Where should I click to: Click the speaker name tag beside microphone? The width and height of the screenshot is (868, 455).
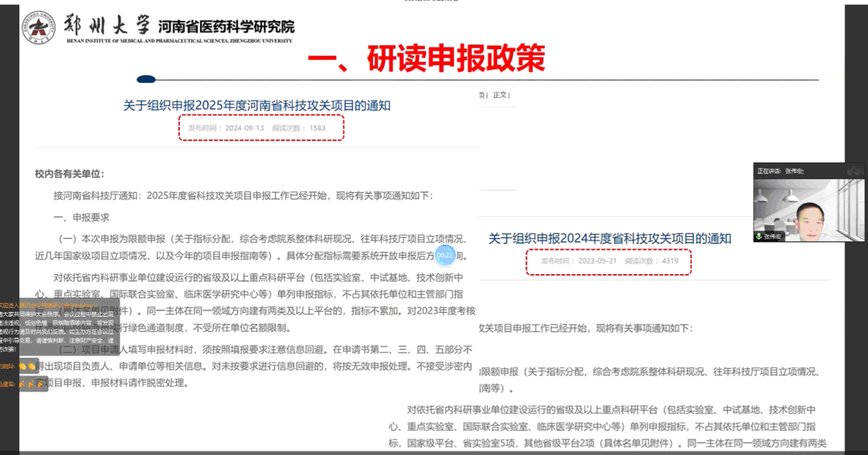773,237
